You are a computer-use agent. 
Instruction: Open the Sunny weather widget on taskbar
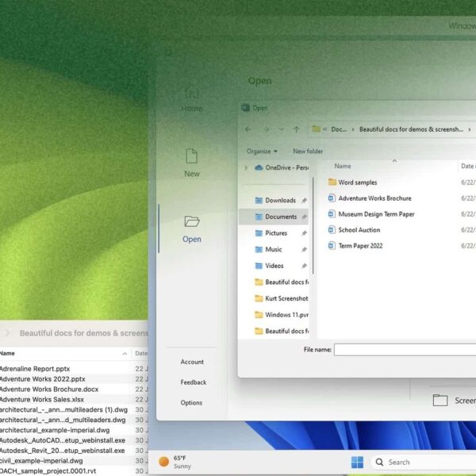(x=173, y=462)
